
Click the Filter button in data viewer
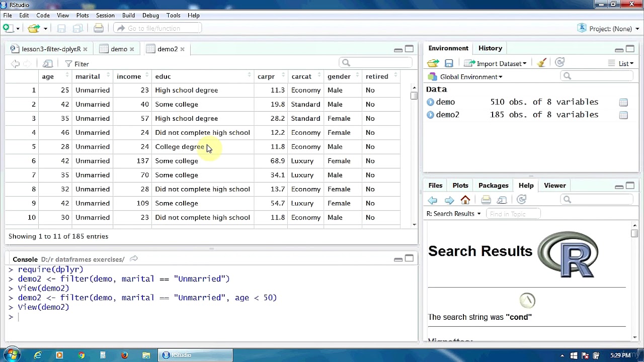coord(77,64)
